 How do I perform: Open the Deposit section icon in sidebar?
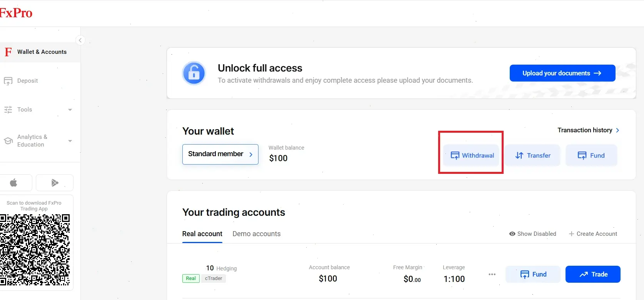[x=8, y=81]
